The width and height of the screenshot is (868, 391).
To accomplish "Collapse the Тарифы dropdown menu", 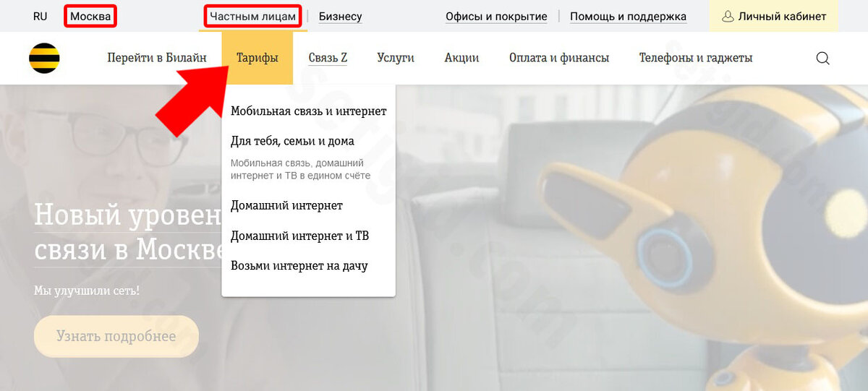I will (258, 58).
